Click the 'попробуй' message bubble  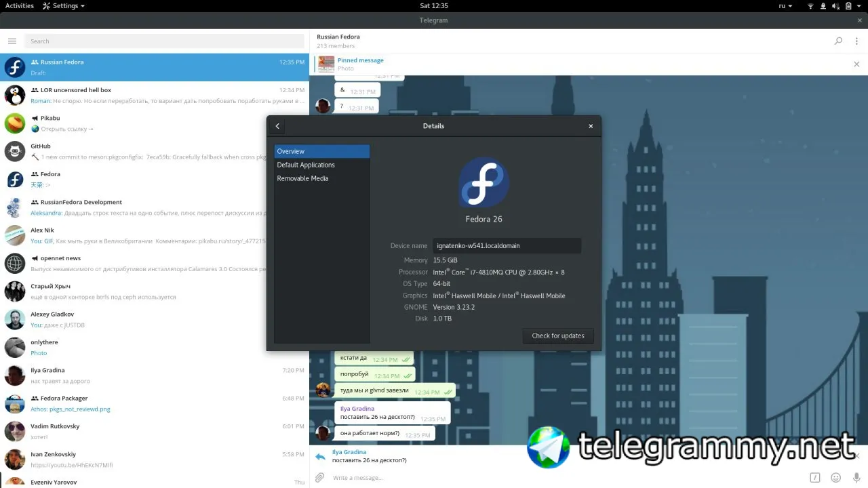[375, 374]
